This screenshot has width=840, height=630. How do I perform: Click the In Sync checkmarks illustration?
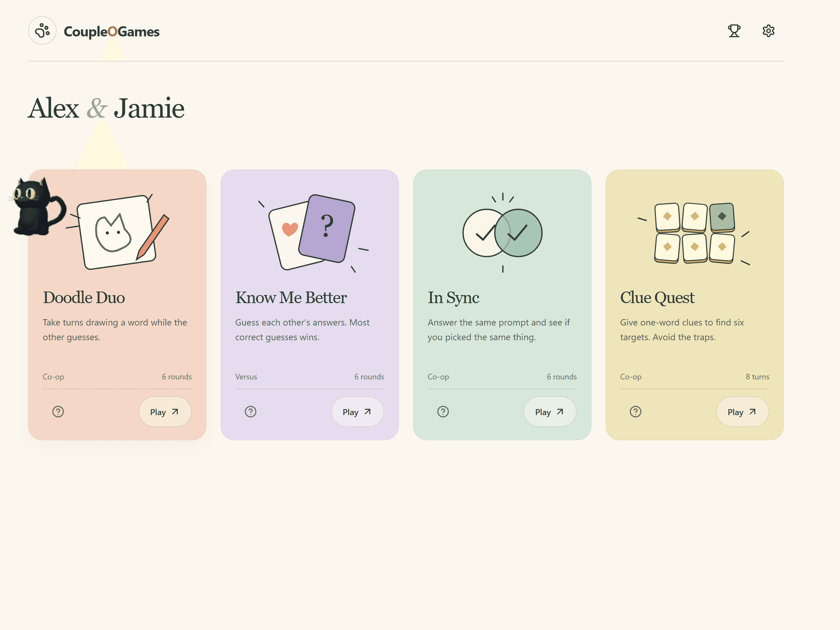[502, 232]
